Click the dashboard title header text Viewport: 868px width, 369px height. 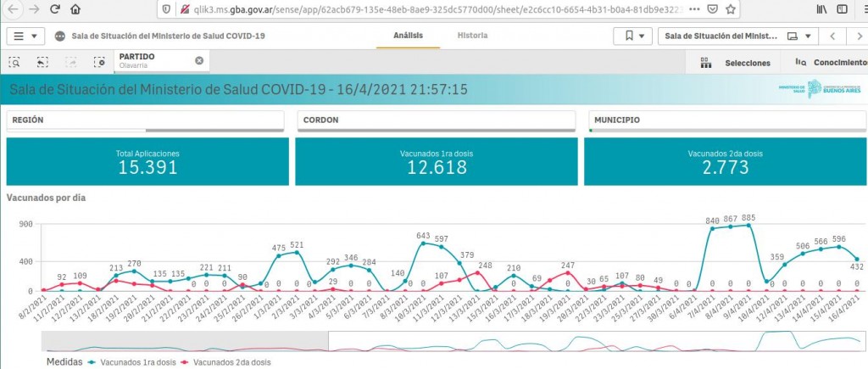click(238, 89)
